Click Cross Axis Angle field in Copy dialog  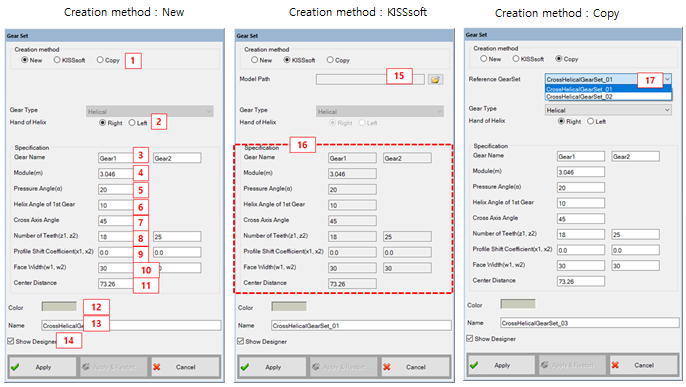coord(581,219)
